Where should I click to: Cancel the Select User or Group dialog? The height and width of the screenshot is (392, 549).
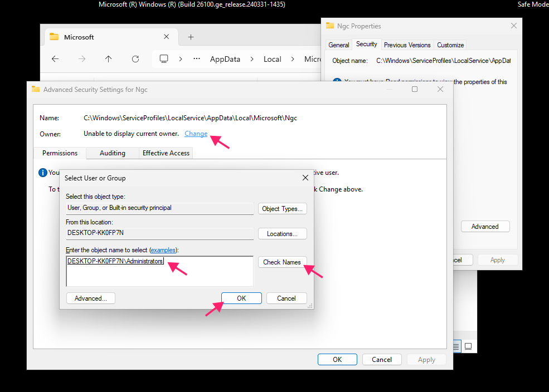coord(286,298)
